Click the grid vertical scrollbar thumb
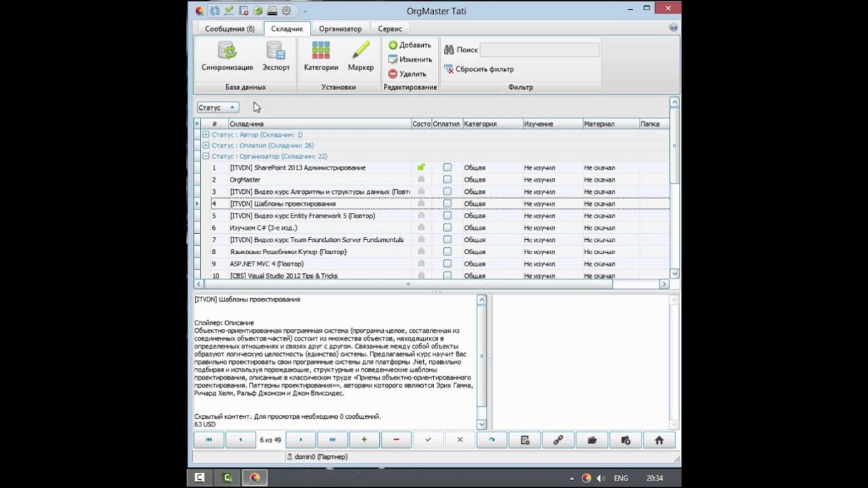The height and width of the screenshot is (488, 868). coord(674,146)
